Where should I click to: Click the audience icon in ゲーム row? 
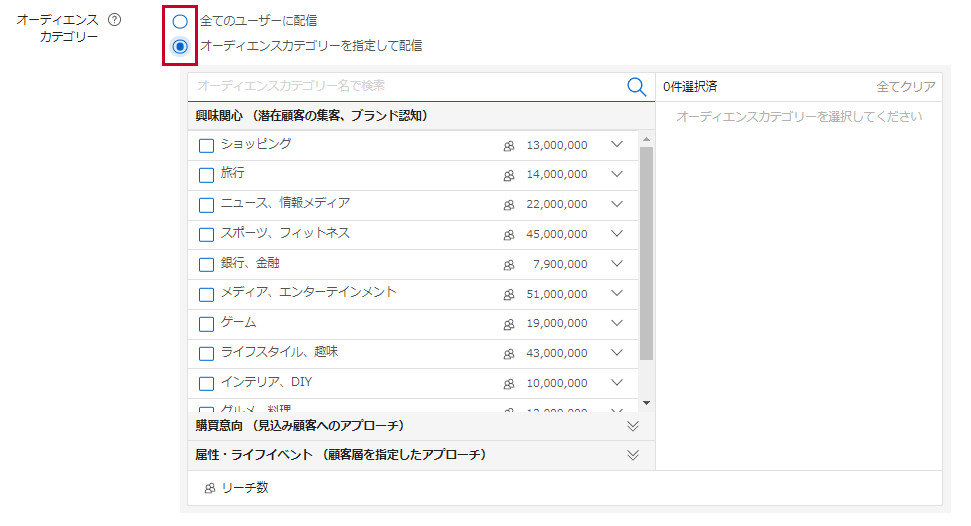click(x=509, y=325)
